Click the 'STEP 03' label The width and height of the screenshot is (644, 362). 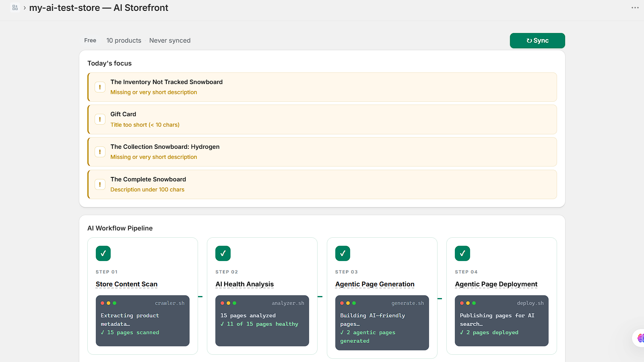[347, 272]
